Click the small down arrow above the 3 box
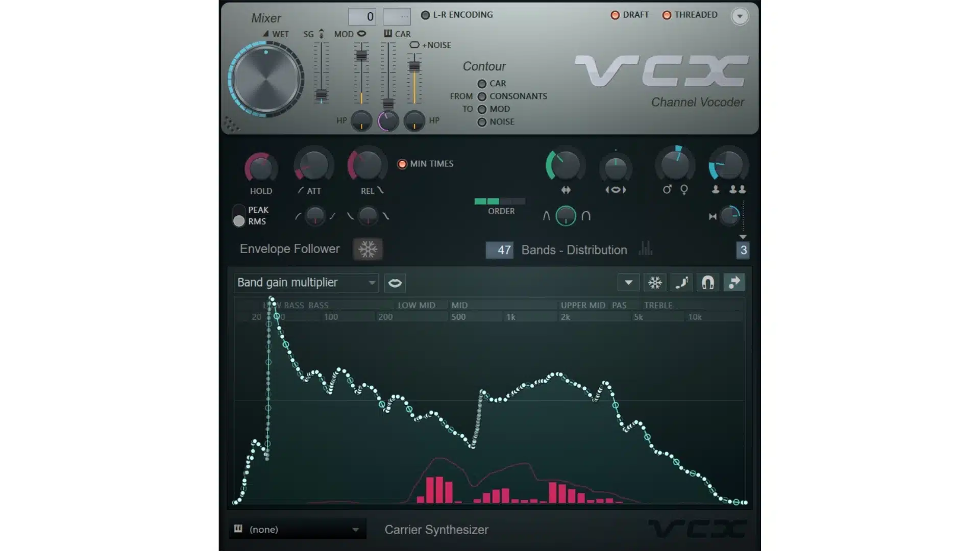 click(x=743, y=237)
